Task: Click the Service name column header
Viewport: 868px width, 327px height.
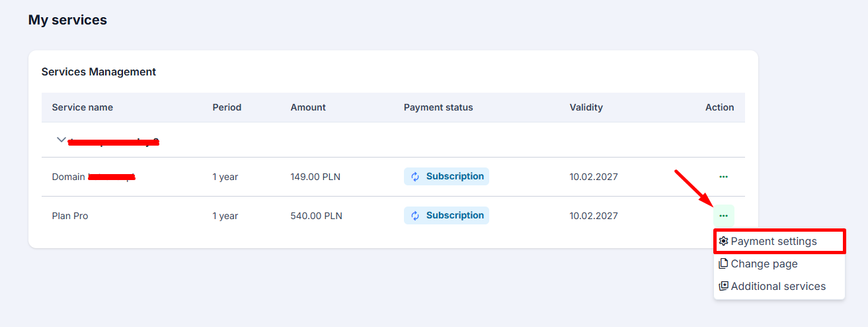Action: [83, 107]
